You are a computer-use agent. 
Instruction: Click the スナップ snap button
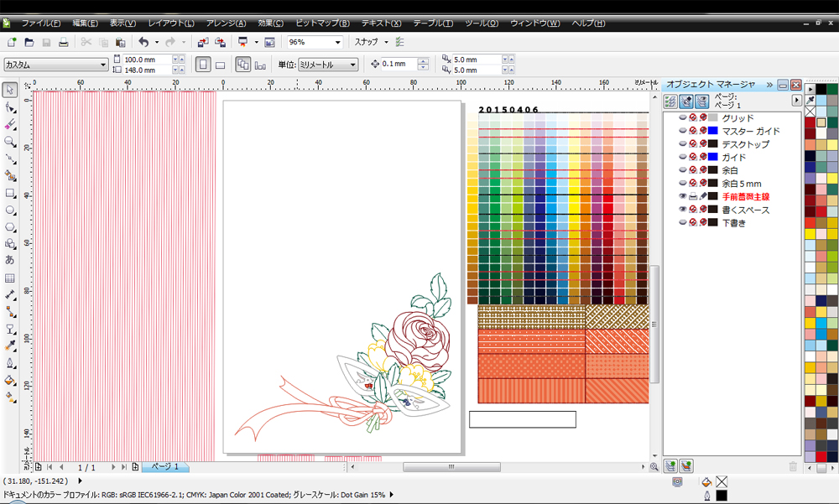[367, 42]
